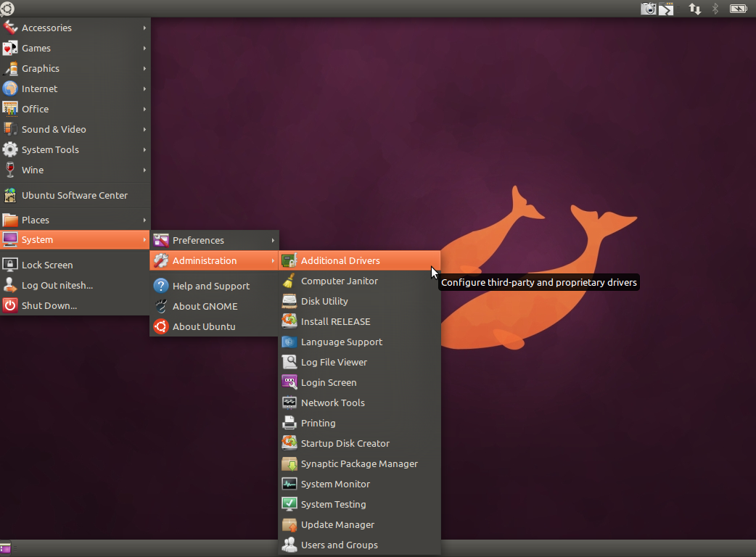Open System Testing
Viewport: 756px width, 557px height.
click(360, 504)
